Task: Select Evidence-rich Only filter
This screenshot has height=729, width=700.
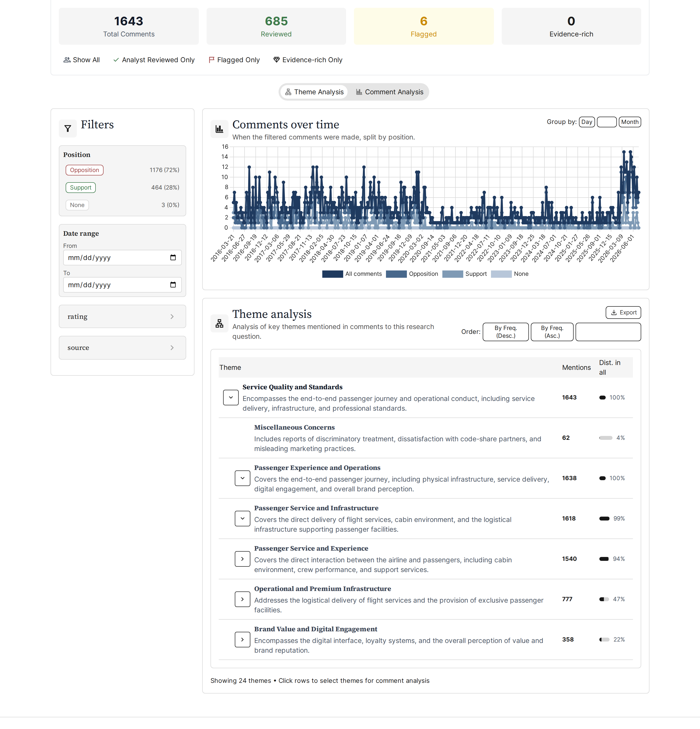Action: (x=308, y=60)
